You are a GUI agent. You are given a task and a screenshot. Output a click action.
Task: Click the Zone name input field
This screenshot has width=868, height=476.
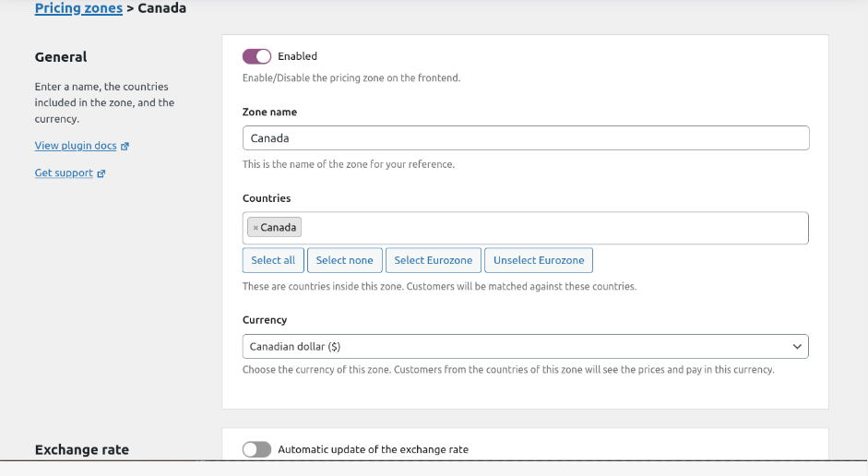pos(526,137)
